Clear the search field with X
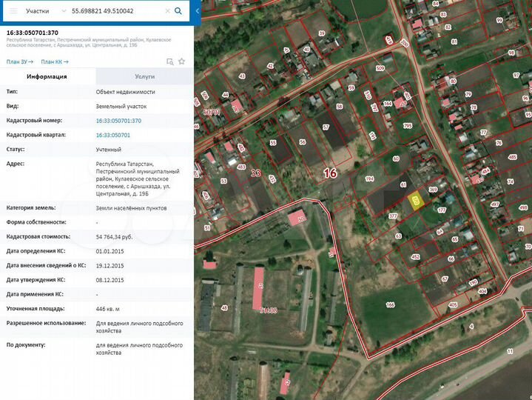Viewport: 532px width, 400px height. [x=167, y=12]
